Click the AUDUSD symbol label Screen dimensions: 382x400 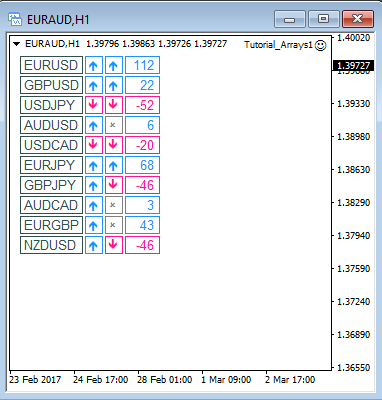tap(51, 125)
